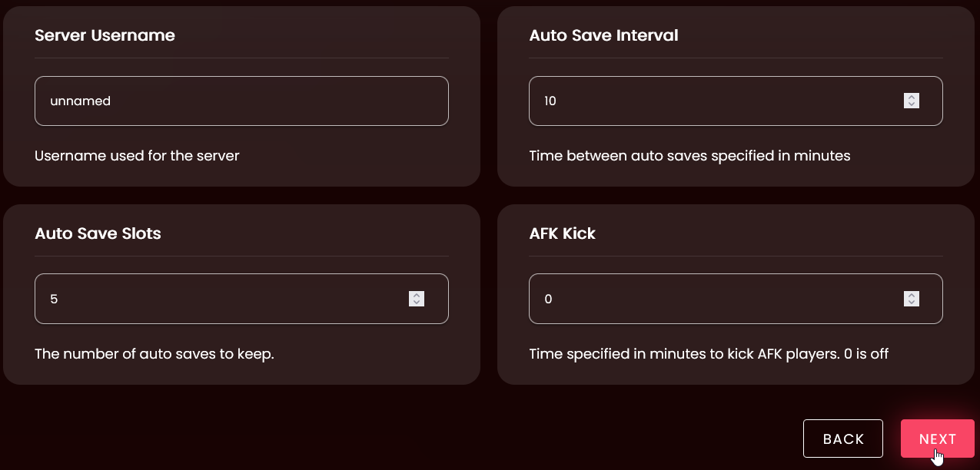980x470 pixels.
Task: Click the Auto Save Interval heading
Action: pyautogui.click(x=603, y=35)
